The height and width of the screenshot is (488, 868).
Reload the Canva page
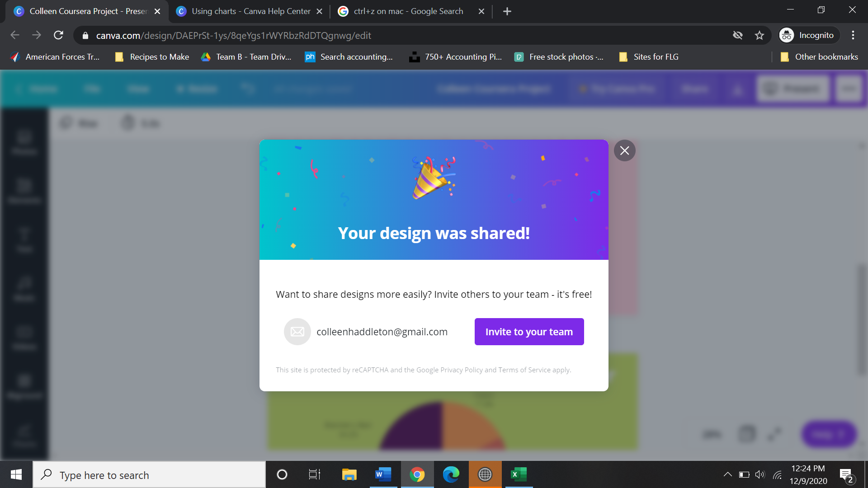(x=58, y=35)
